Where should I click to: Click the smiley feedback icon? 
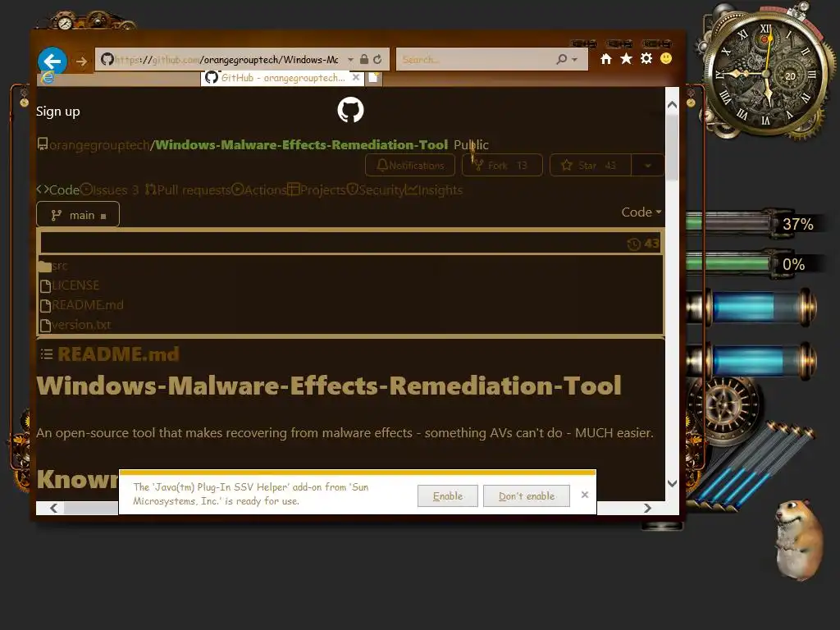click(x=666, y=58)
